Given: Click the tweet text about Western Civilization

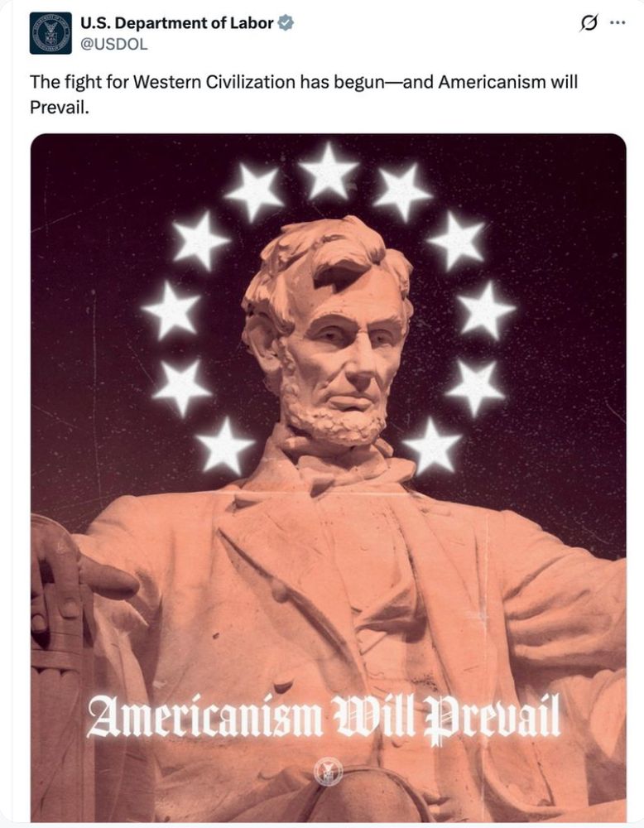Looking at the screenshot, I should coord(304,94).
